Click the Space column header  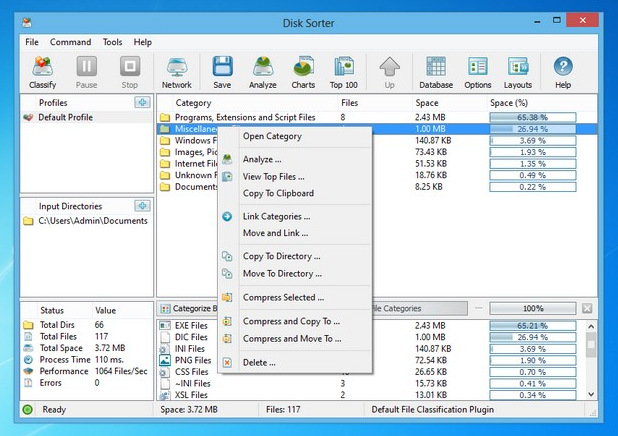coord(427,103)
